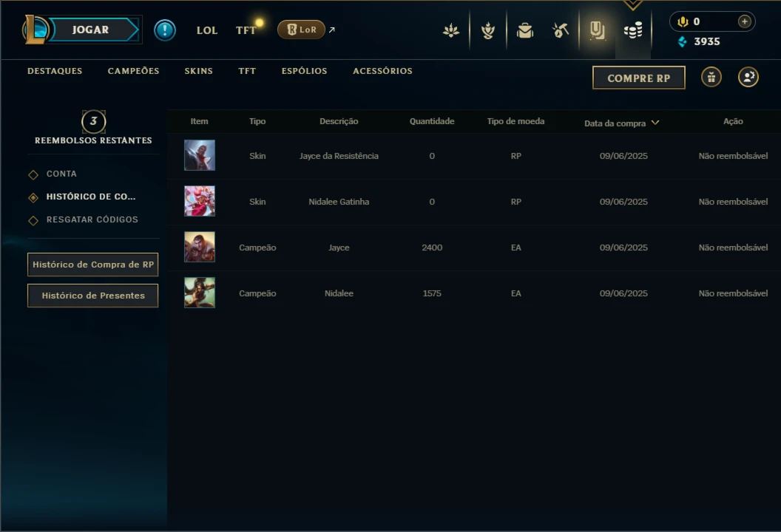Open Histórico de Compra de RP
The image size is (781, 532).
tap(92, 265)
